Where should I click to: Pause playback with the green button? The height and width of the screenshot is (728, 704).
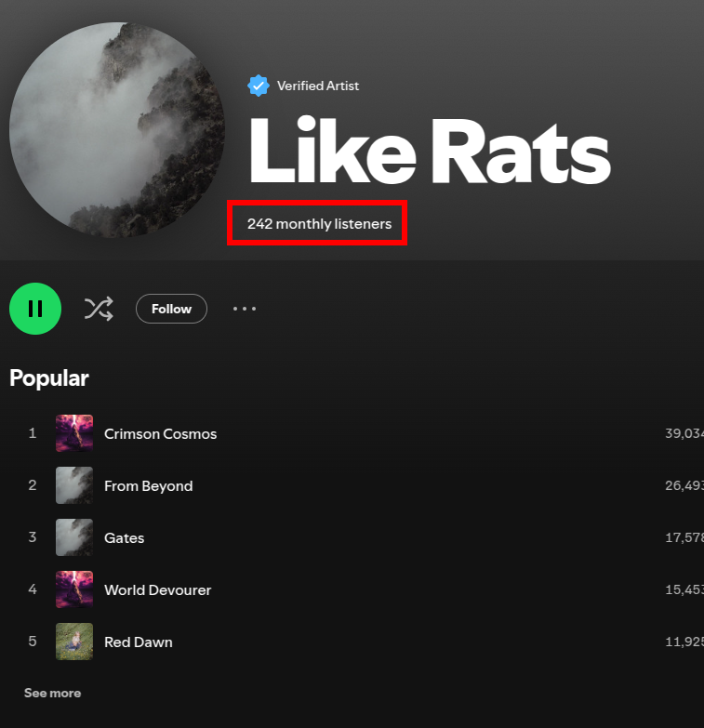(x=35, y=309)
